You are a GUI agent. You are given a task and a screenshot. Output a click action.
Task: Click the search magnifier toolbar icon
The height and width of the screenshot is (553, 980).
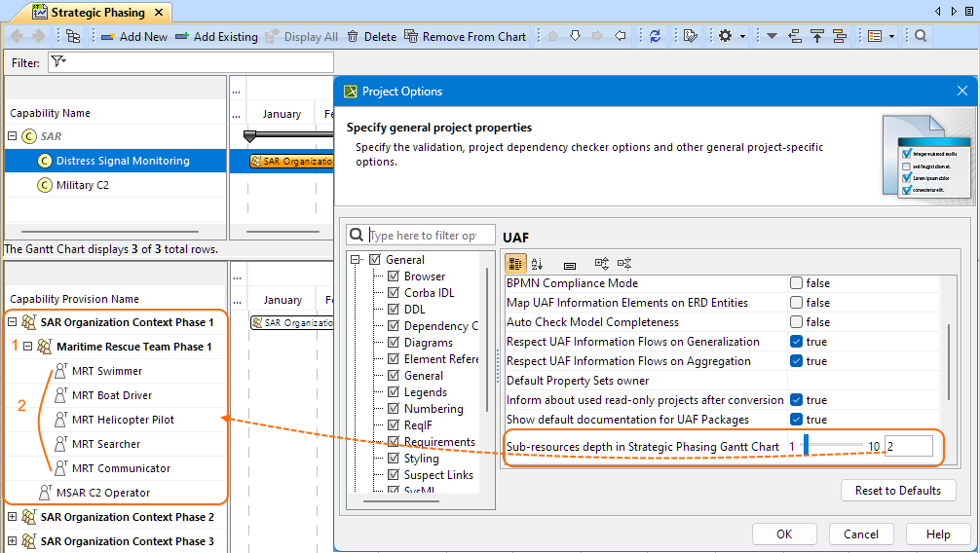coord(921,36)
